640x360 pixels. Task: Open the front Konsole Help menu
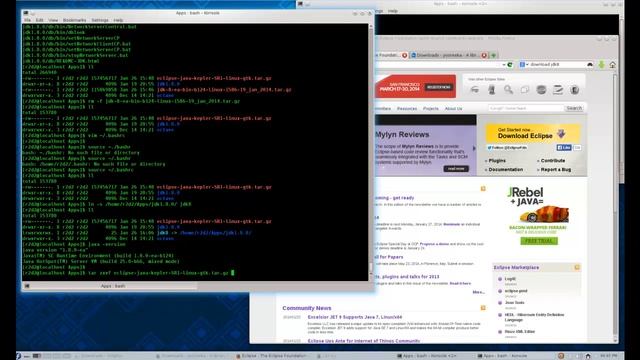pos(118,20)
